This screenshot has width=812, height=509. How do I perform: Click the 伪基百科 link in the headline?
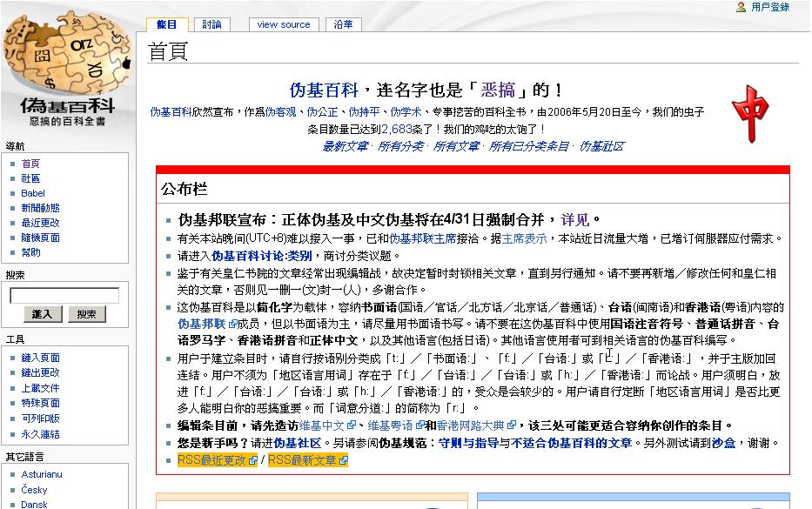click(324, 90)
